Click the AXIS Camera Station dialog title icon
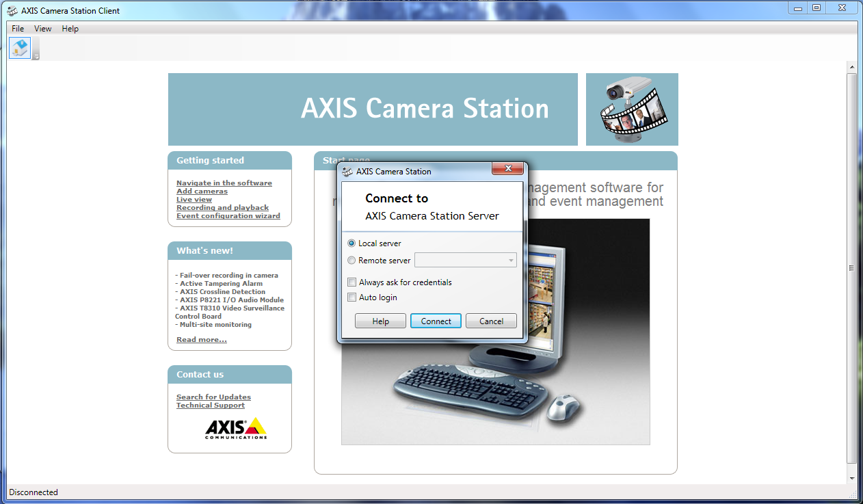The width and height of the screenshot is (863, 504). 347,171
